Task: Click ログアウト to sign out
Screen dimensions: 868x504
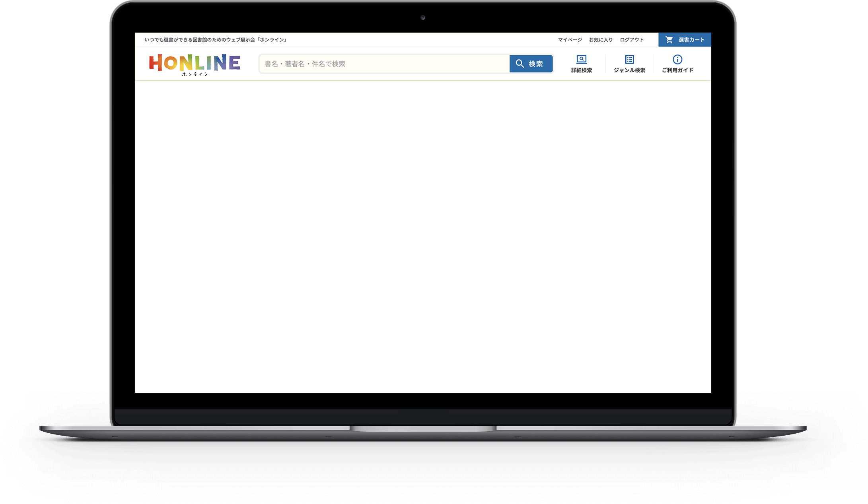Action: pyautogui.click(x=632, y=40)
